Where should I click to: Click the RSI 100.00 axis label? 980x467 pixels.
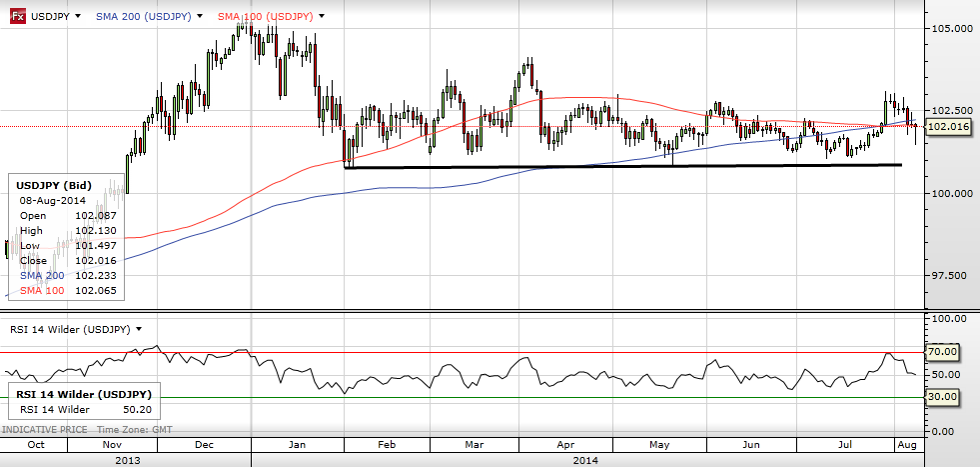[950, 319]
